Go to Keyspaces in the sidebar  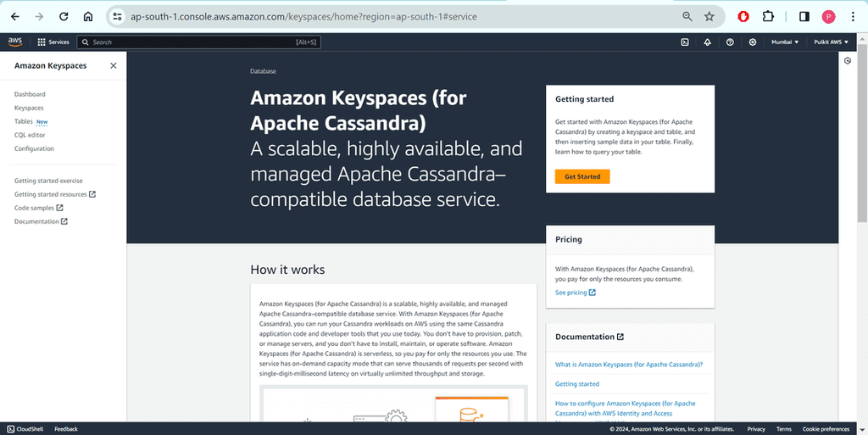(29, 108)
